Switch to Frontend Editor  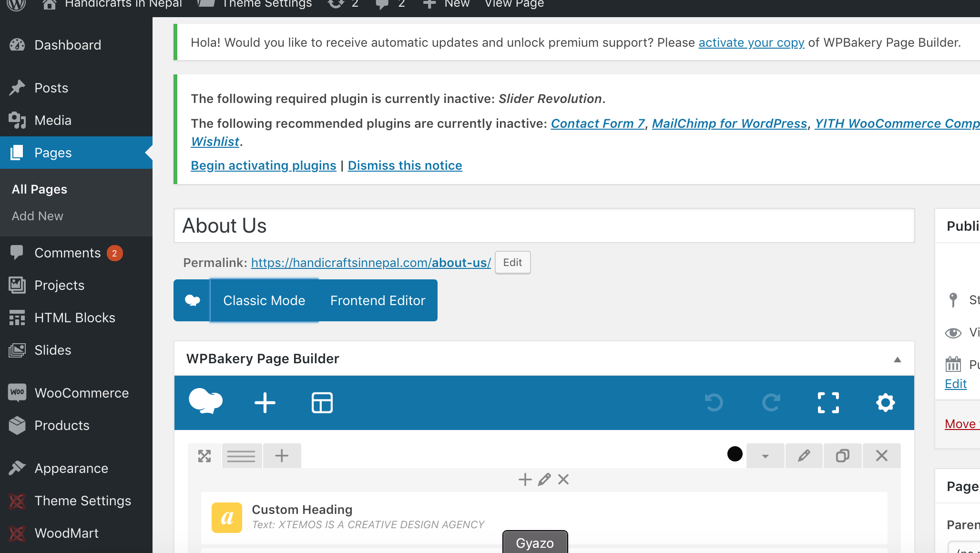point(378,300)
